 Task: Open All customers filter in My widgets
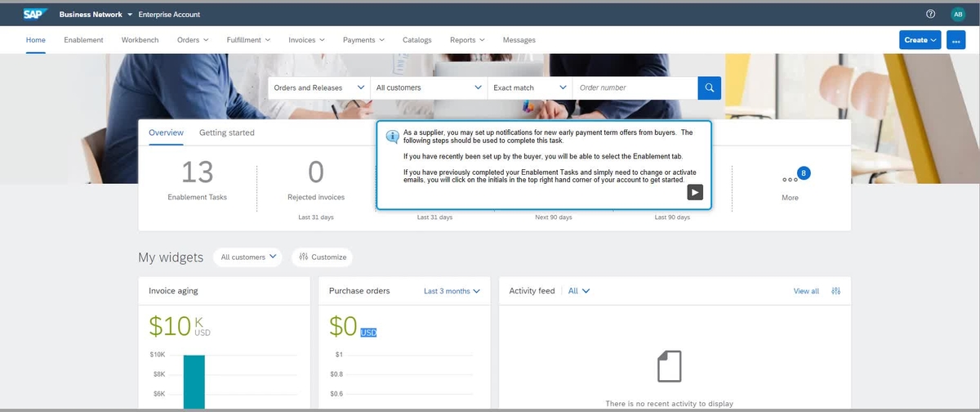click(x=248, y=257)
